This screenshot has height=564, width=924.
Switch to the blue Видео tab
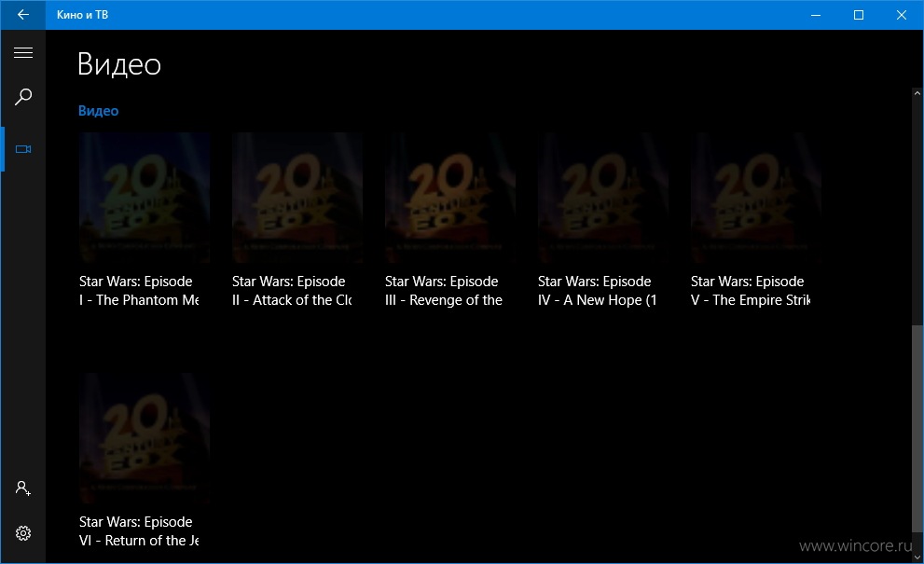point(99,111)
